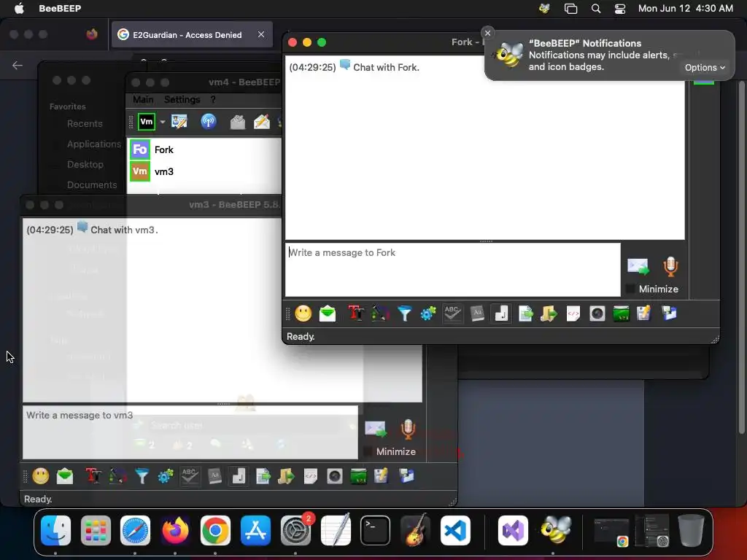Click microphone voice message in Fork chat
Screen dimensions: 747x560
[670, 267]
